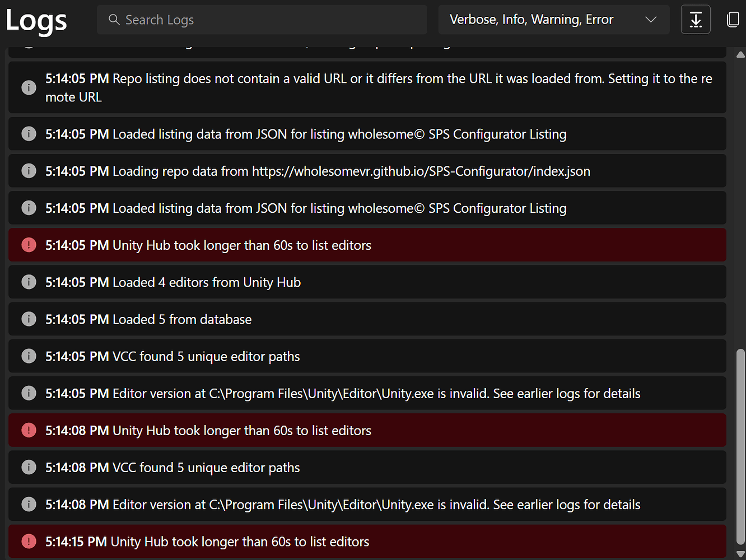
Task: Click the search magnifier icon in Search Logs
Action: pyautogui.click(x=114, y=20)
